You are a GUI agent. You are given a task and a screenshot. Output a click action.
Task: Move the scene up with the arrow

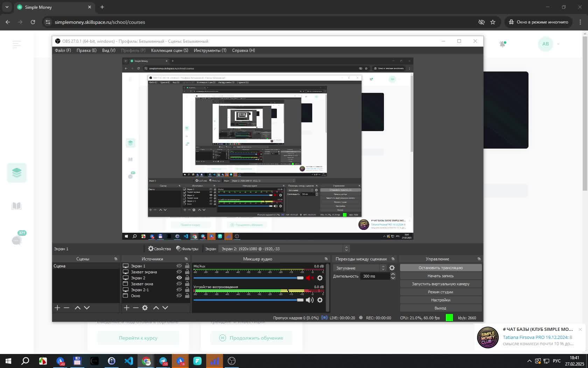coord(78,308)
